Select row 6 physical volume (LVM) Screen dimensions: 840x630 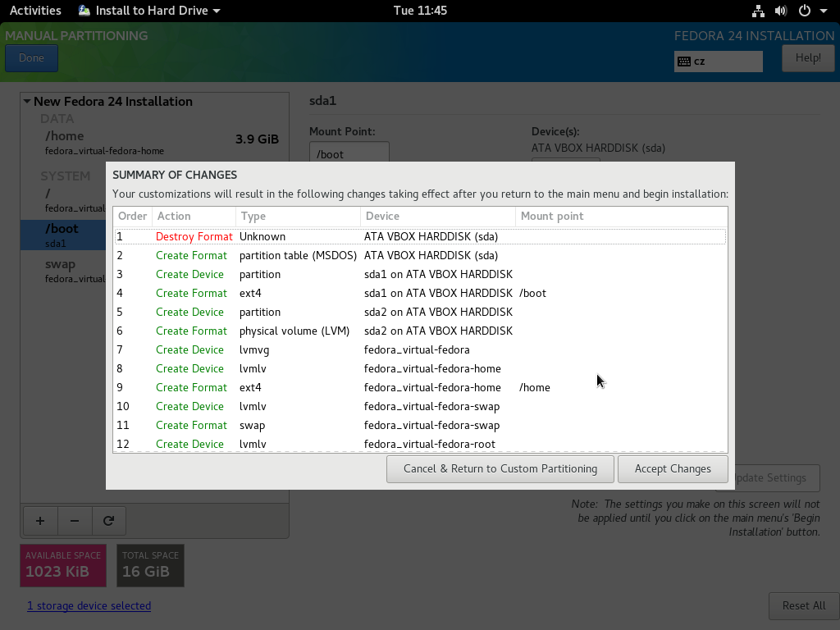[420, 331]
